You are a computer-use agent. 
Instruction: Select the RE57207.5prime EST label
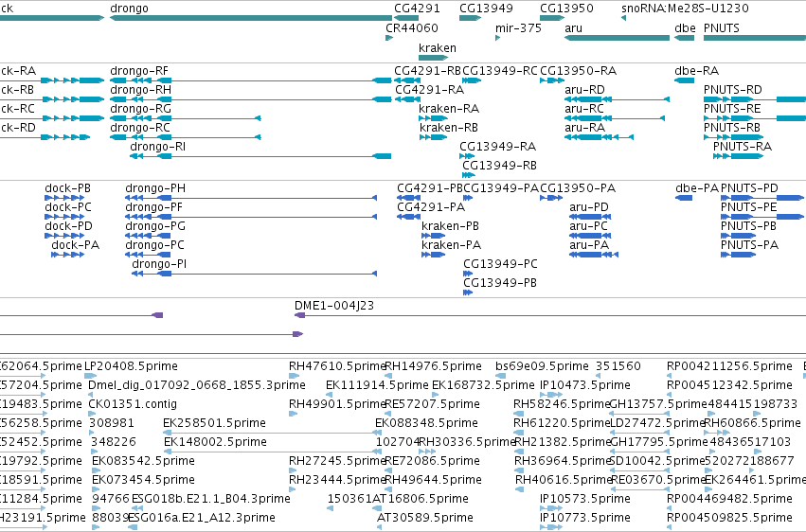coord(432,404)
